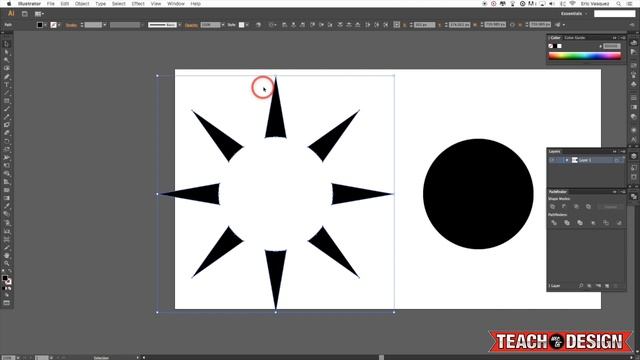Screen dimensions: 640x360
Task: Select reference point locator in control bar
Action: pyautogui.click(x=396, y=25)
